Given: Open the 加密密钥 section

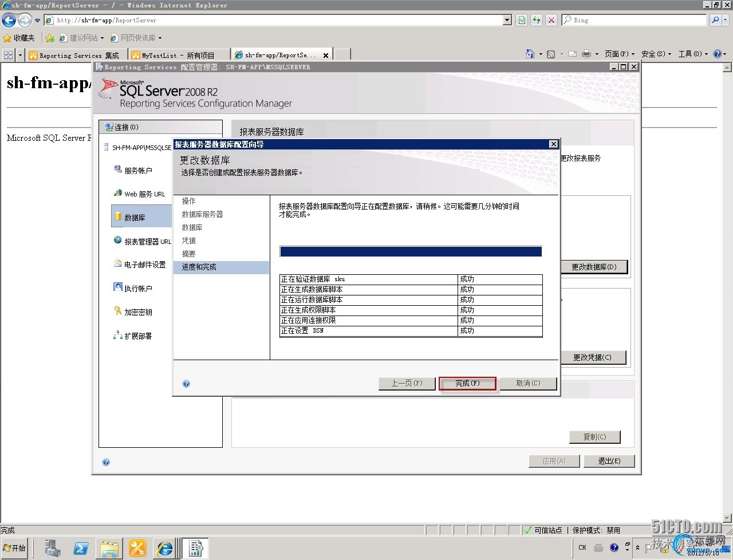Looking at the screenshot, I should pyautogui.click(x=133, y=312).
